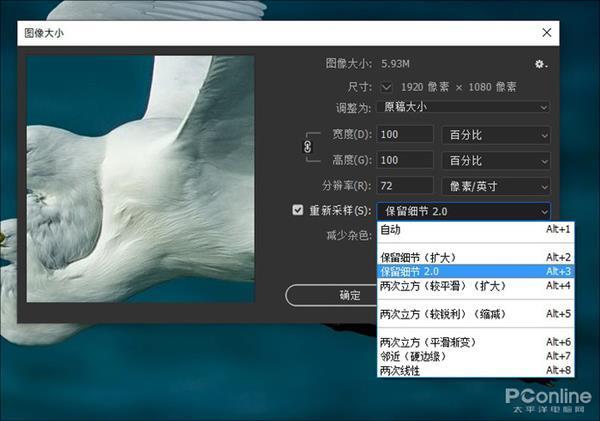Screen dimensions: 600x421
Task: Select 自动 from resample list
Action: point(475,230)
